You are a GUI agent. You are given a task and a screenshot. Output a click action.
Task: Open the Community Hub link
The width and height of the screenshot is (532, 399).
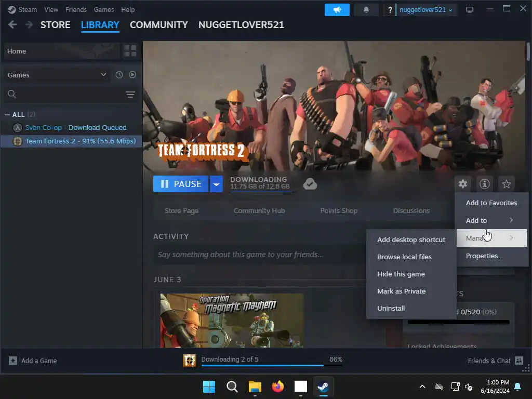click(x=259, y=211)
